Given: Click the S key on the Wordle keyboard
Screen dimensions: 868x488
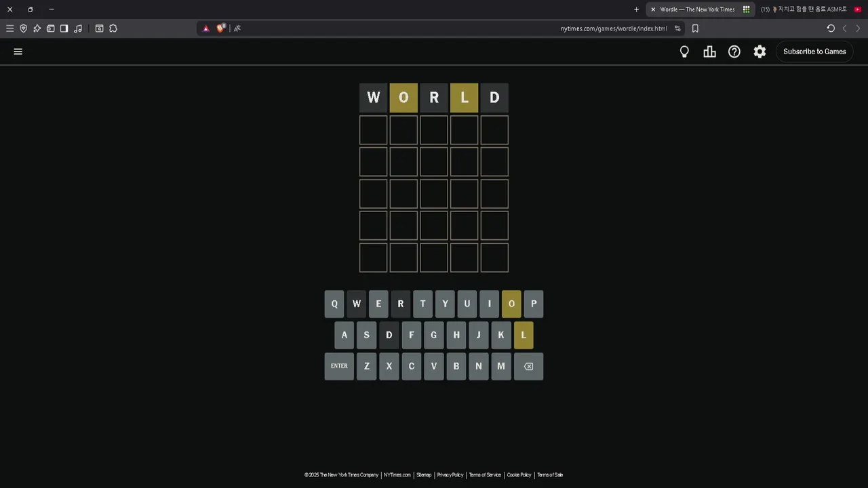Looking at the screenshot, I should [367, 335].
